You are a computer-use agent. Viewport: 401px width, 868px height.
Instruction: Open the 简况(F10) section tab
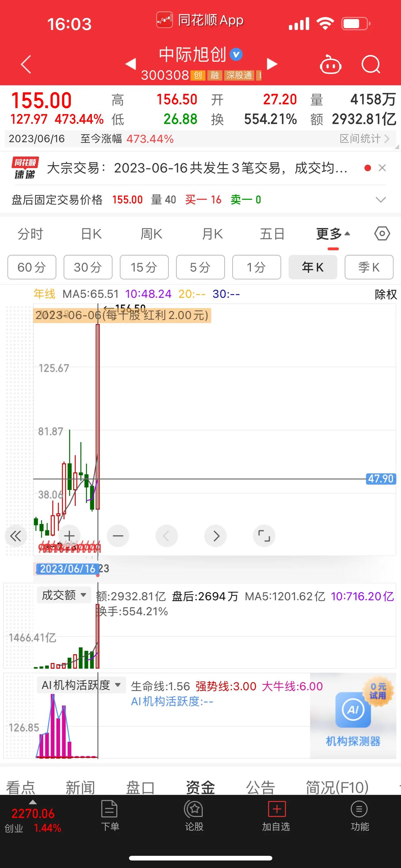337,788
